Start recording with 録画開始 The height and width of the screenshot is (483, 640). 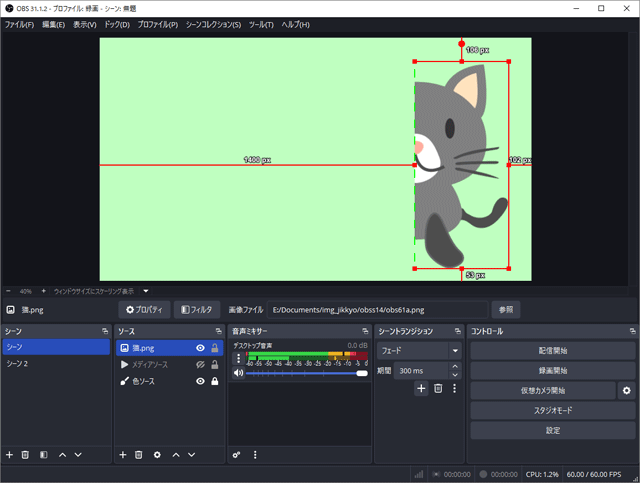pyautogui.click(x=553, y=371)
